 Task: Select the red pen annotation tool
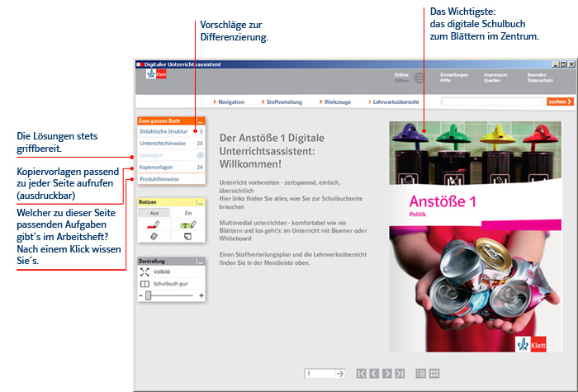click(x=154, y=224)
